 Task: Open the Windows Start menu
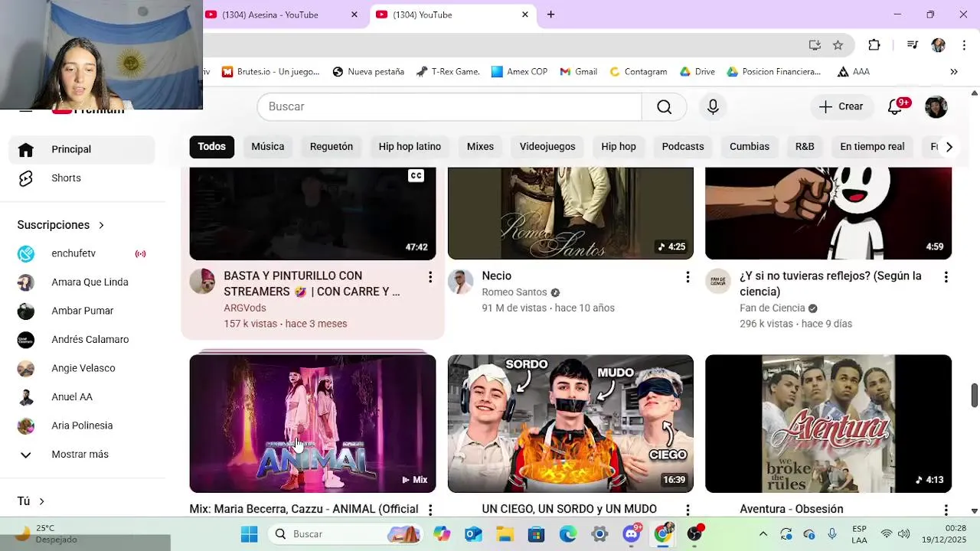coord(250,534)
